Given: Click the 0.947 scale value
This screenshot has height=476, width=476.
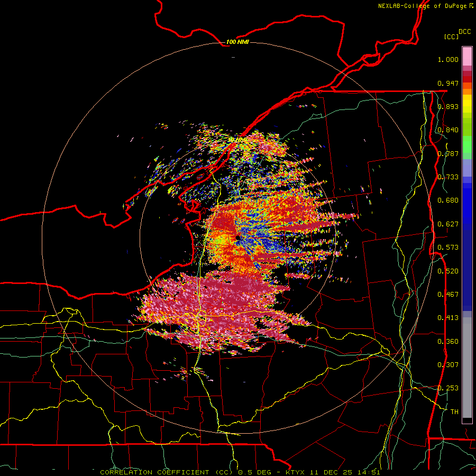Looking at the screenshot, I should coord(448,83).
